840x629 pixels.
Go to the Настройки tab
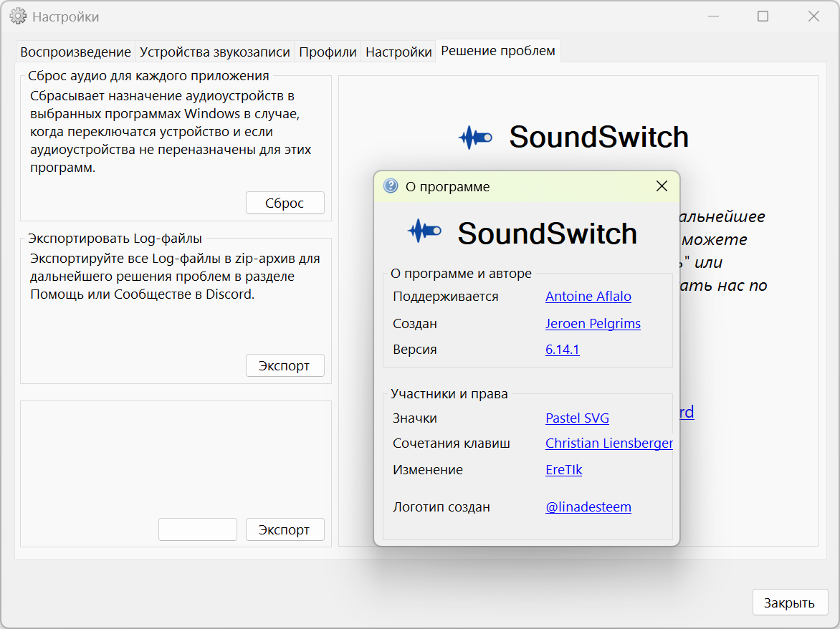click(398, 52)
